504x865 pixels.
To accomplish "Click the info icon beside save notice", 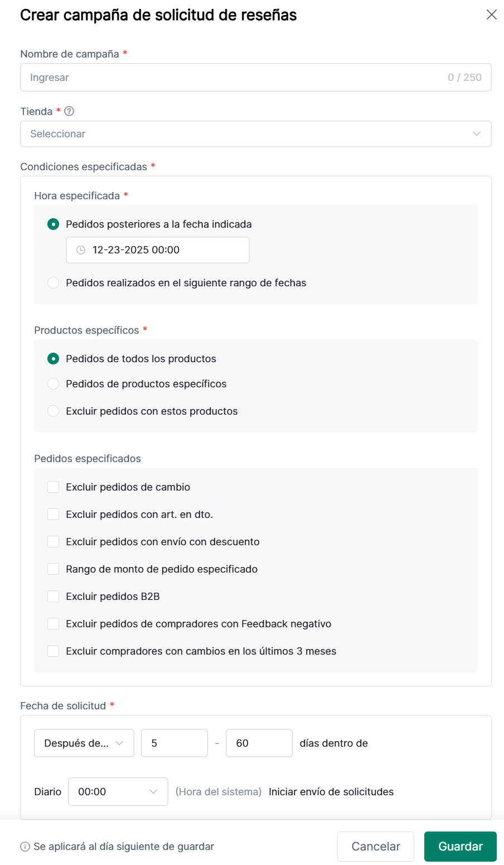I will coord(25,847).
